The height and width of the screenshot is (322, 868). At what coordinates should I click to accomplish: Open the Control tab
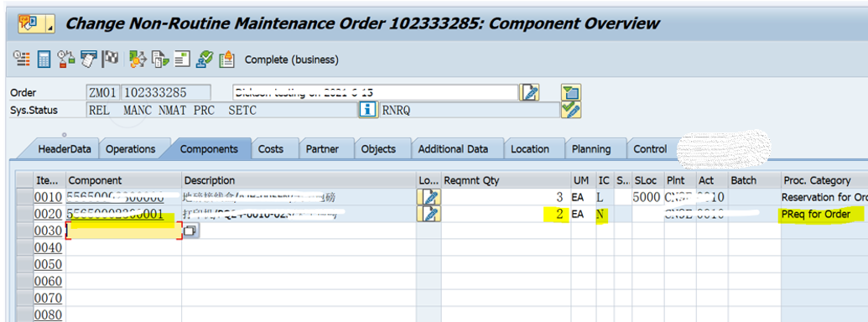pos(650,148)
